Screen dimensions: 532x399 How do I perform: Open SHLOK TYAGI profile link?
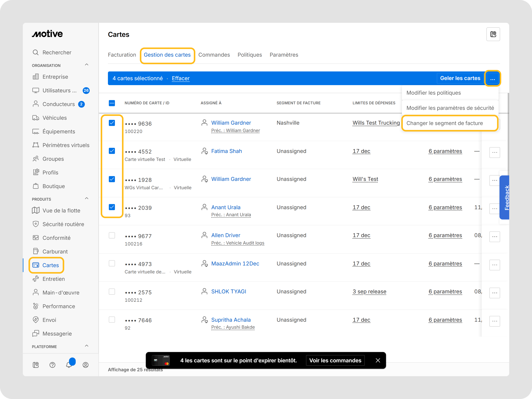coord(229,291)
